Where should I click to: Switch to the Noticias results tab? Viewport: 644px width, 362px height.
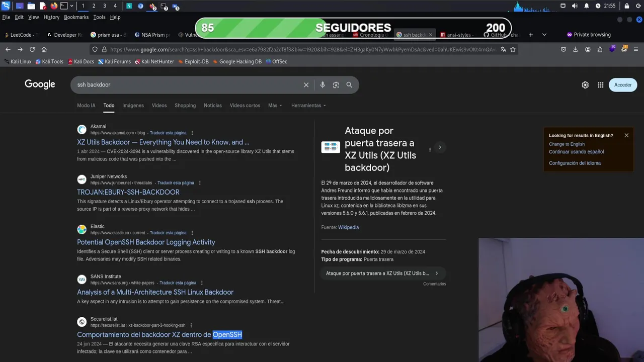[212, 106]
